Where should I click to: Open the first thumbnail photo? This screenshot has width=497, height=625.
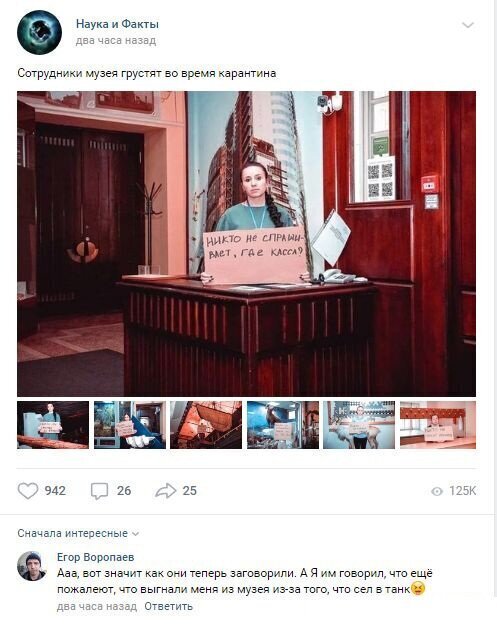click(x=53, y=425)
